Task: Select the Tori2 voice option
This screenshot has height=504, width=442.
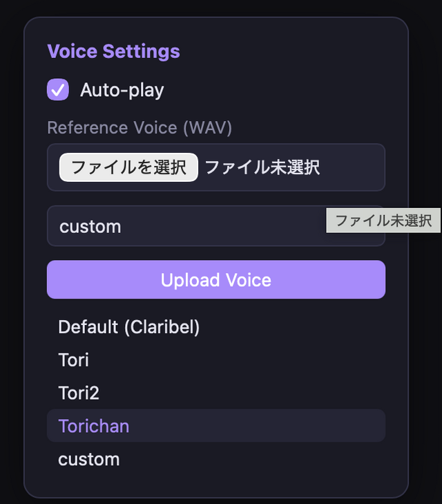Action: [x=79, y=393]
